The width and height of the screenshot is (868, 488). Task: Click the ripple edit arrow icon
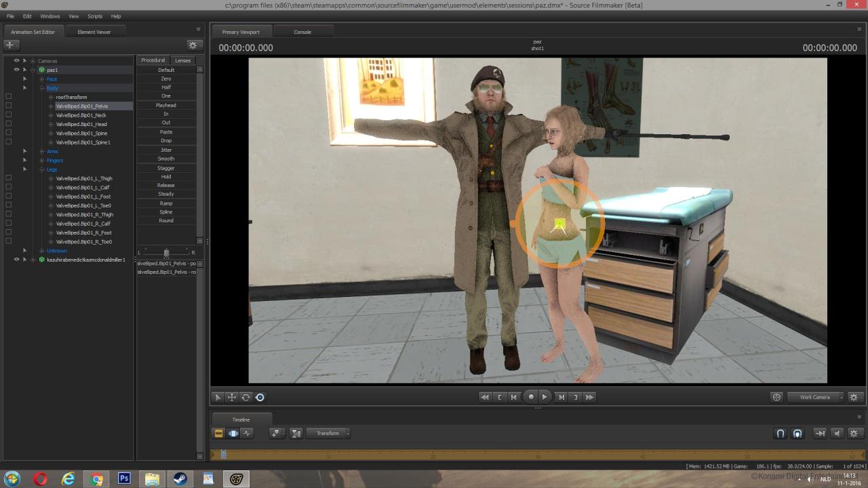(820, 433)
